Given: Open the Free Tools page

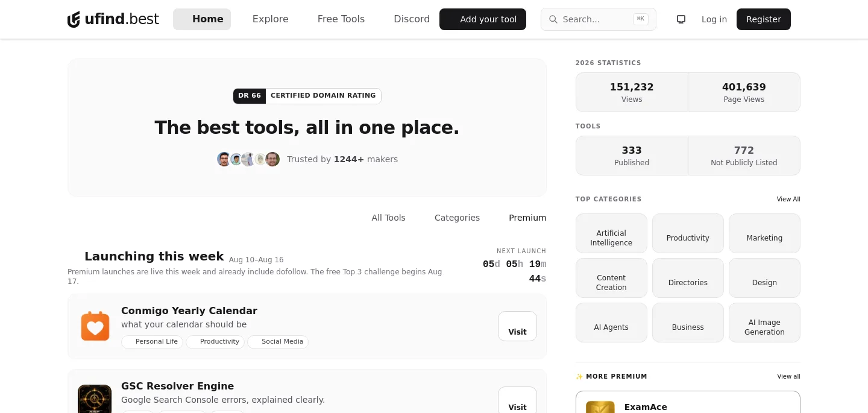Looking at the screenshot, I should point(341,19).
